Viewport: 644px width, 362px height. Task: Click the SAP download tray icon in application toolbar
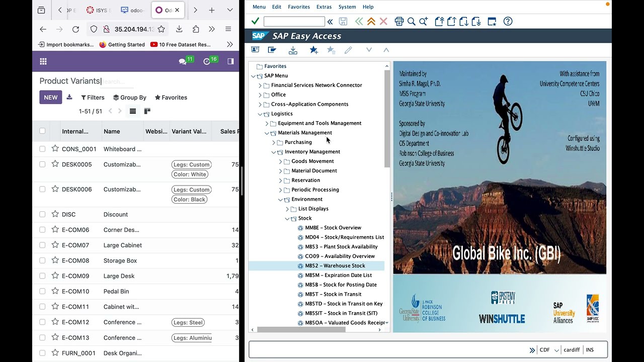click(293, 50)
